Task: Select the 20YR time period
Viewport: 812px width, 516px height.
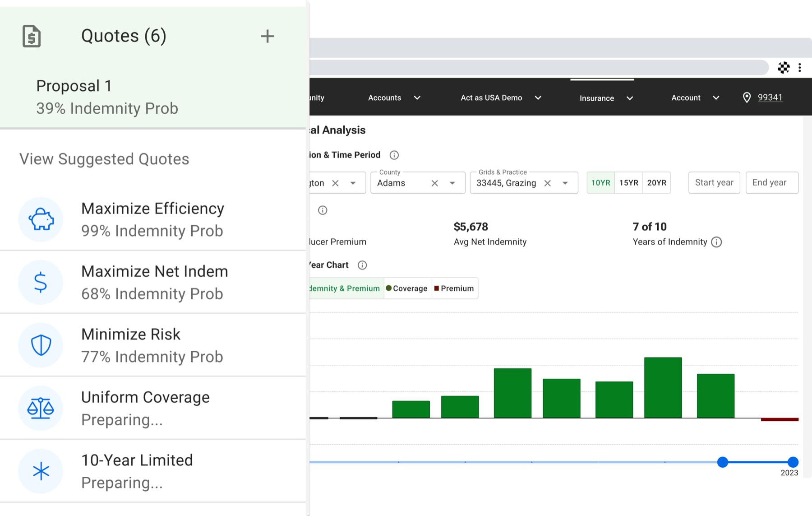Action: click(657, 183)
